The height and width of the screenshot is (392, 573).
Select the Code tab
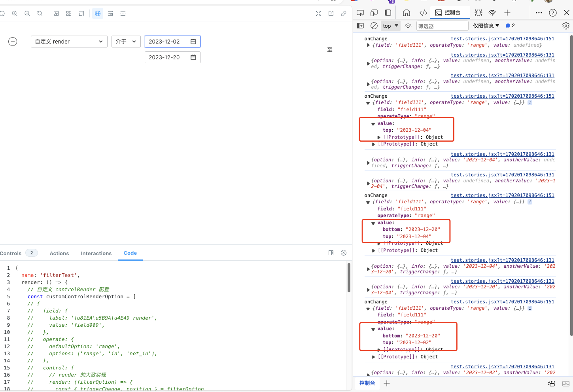(130, 253)
